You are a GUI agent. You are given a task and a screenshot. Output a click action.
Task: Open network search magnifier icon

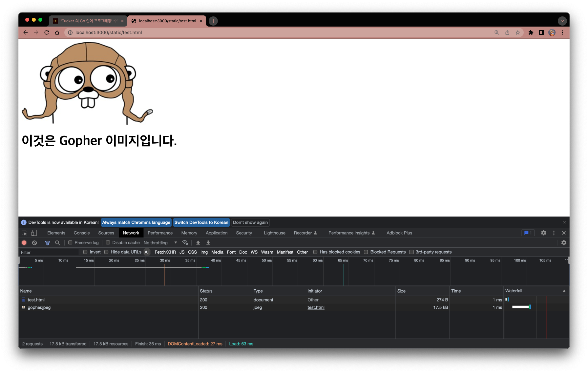tap(57, 243)
